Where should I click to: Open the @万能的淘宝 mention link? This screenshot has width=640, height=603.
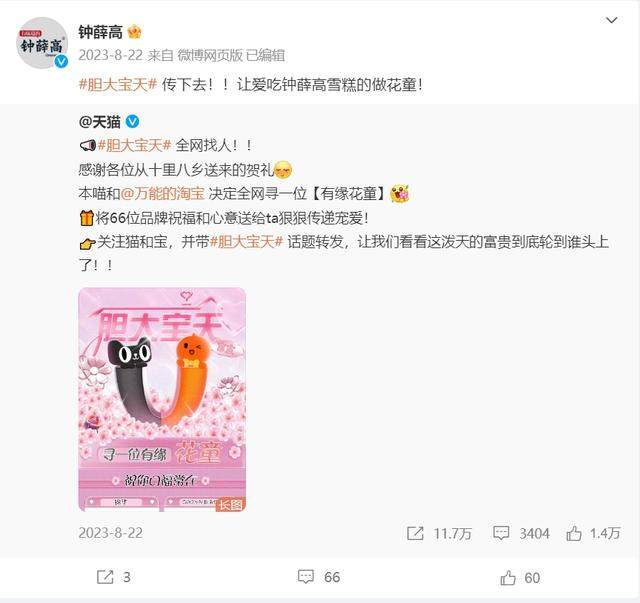162,194
